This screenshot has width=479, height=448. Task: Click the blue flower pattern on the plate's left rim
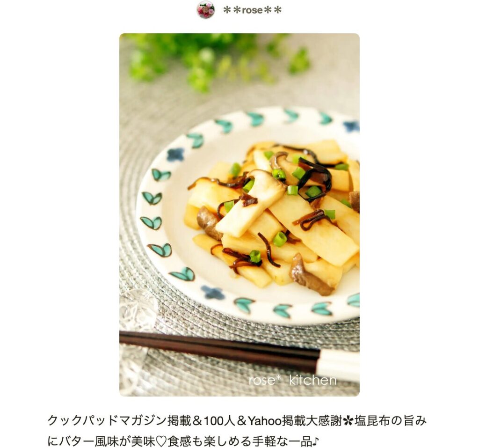175,154
